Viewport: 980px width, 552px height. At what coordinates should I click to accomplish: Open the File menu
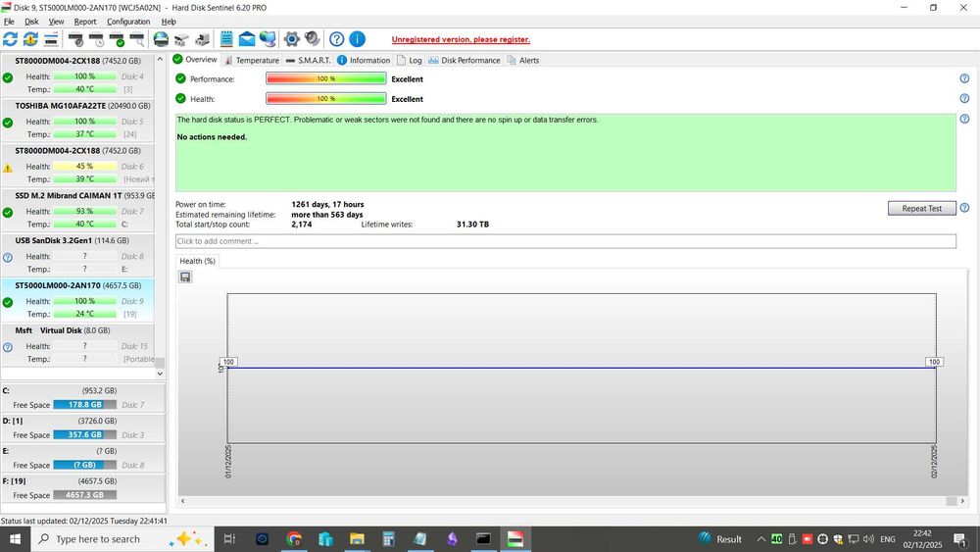[9, 22]
